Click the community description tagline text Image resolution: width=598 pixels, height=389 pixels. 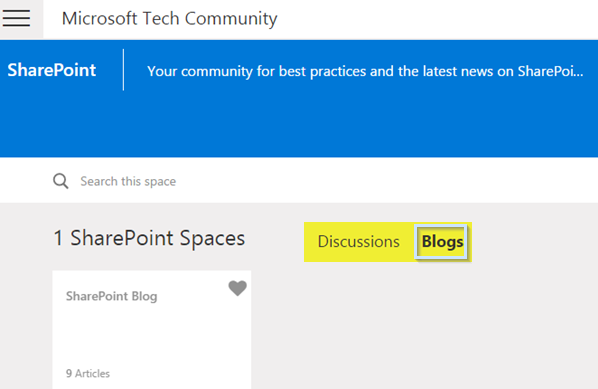[365, 71]
